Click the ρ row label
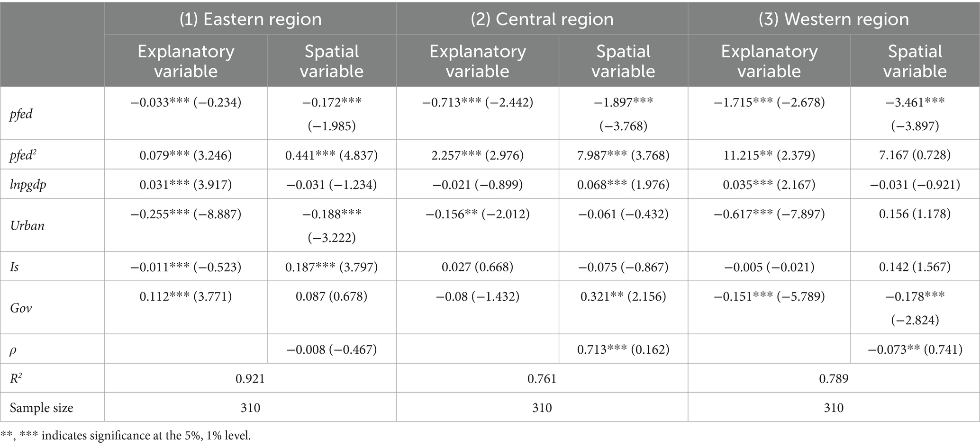 point(13,349)
